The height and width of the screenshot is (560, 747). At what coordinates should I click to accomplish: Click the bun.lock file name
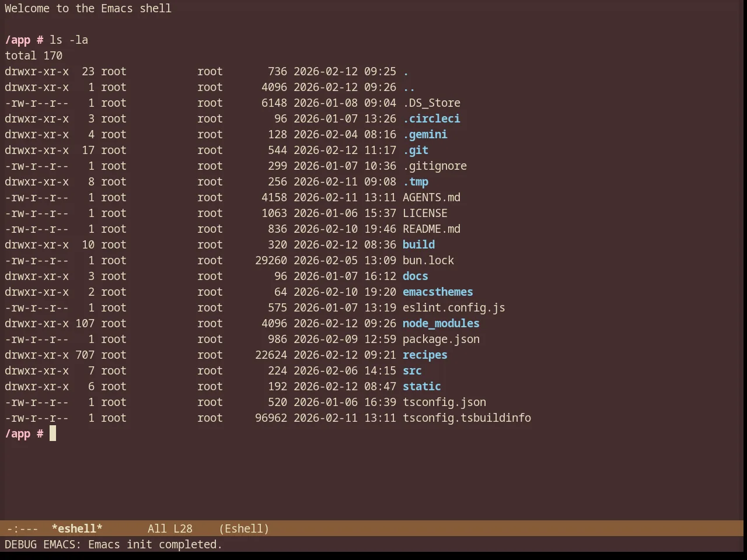428,260
